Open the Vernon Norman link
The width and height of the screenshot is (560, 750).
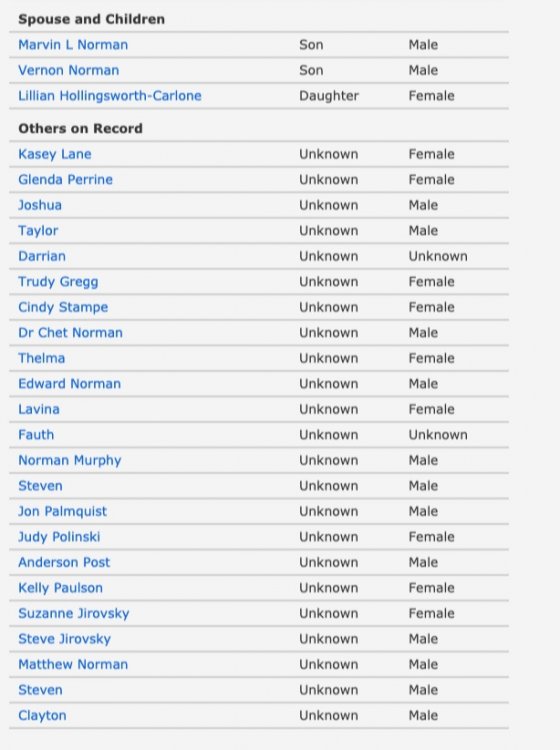69,70
